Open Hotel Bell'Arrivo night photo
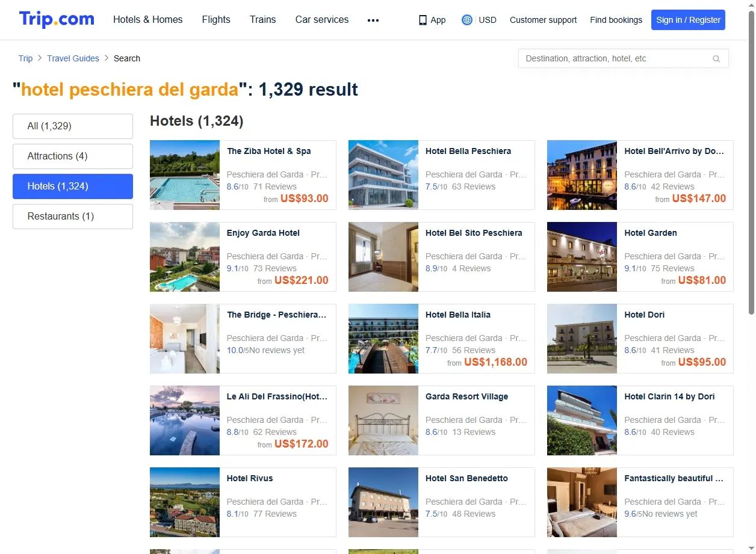Viewport: 756px width, 554px height. 582,175
